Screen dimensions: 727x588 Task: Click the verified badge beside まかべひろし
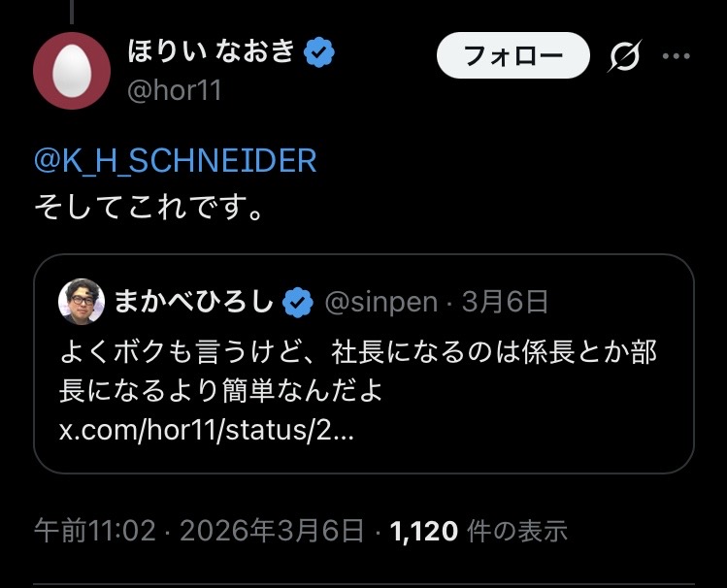click(297, 303)
